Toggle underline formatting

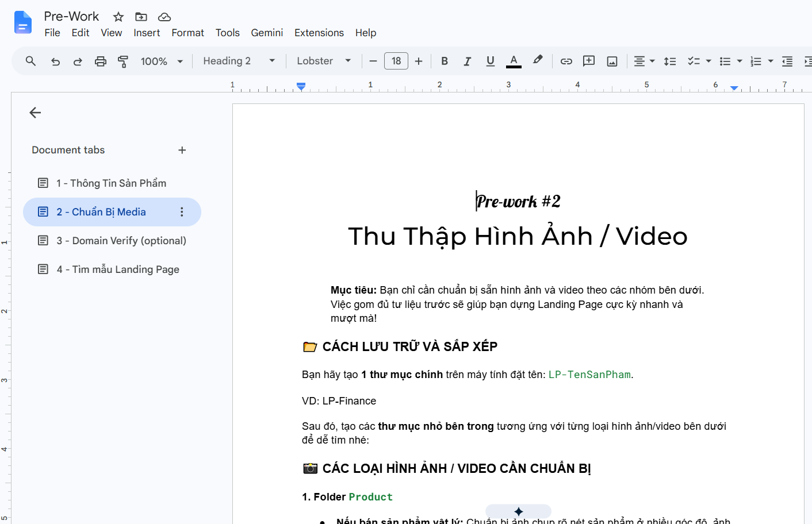point(491,61)
